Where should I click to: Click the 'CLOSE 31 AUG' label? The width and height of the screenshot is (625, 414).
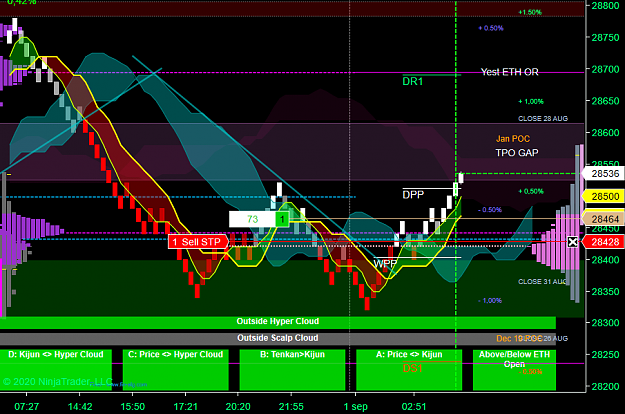[542, 282]
